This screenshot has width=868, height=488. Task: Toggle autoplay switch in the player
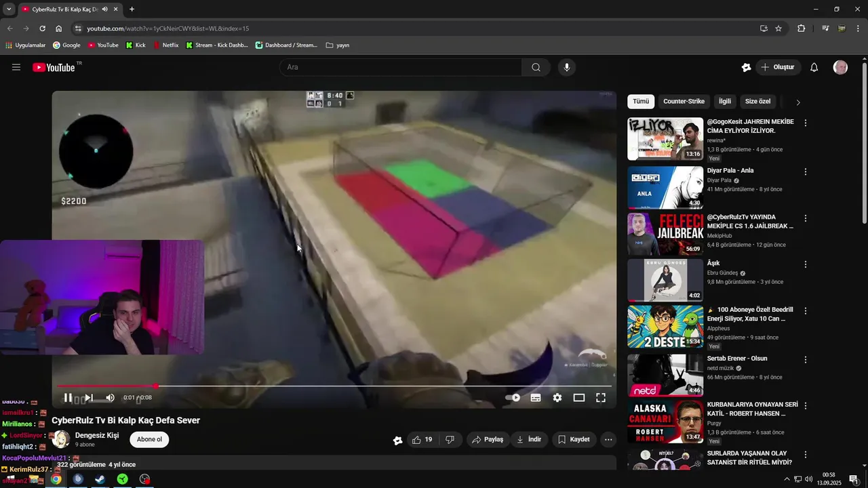(x=513, y=398)
